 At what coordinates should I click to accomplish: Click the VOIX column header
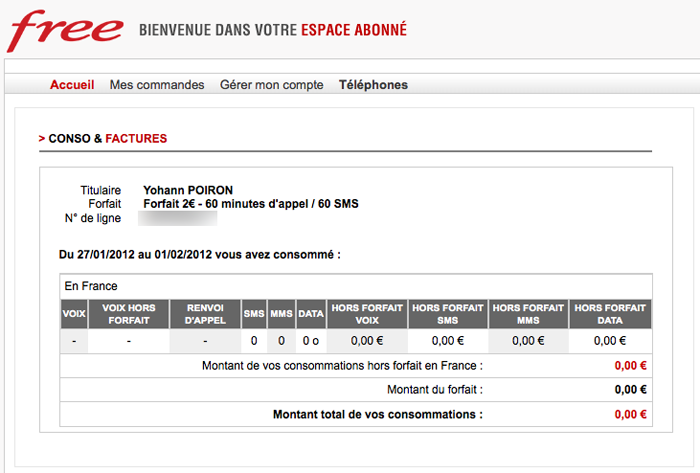(x=74, y=313)
